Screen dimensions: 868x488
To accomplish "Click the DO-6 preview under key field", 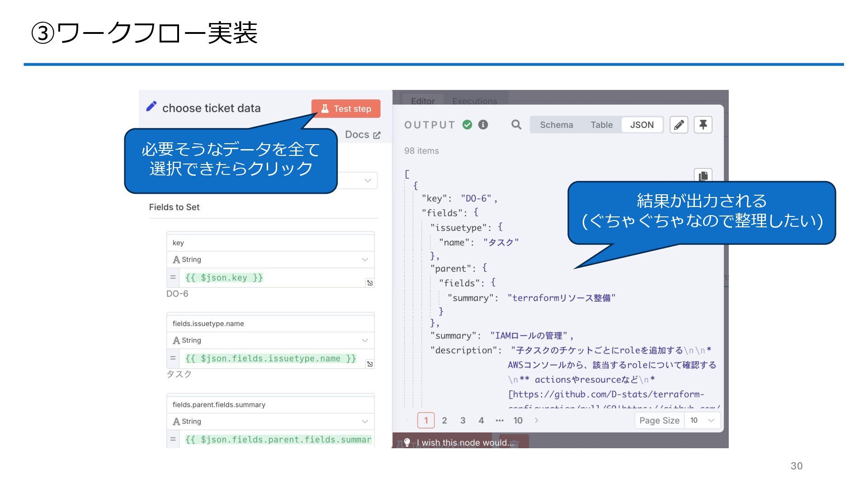I will [x=177, y=294].
